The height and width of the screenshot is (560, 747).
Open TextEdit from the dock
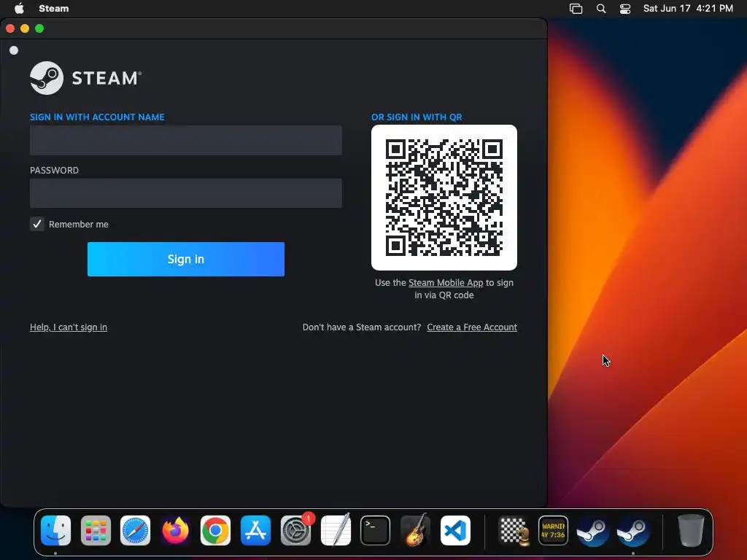[x=336, y=531]
